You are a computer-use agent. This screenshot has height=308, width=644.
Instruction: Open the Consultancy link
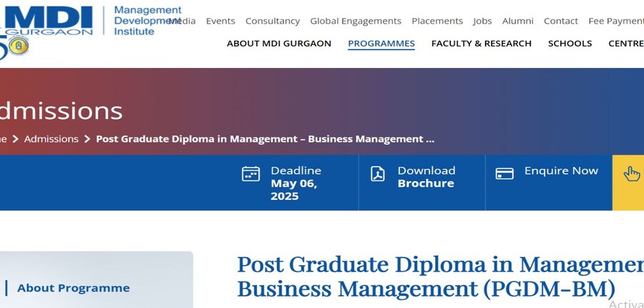pyautogui.click(x=273, y=21)
